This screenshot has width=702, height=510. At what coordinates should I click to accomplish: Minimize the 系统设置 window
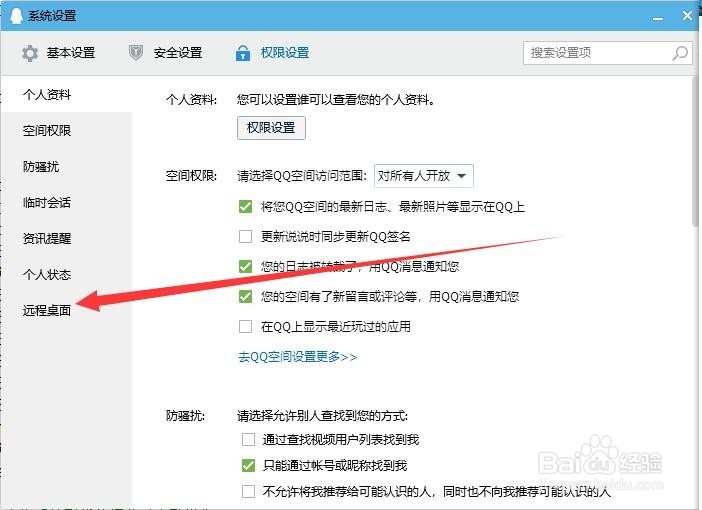pyautogui.click(x=658, y=17)
